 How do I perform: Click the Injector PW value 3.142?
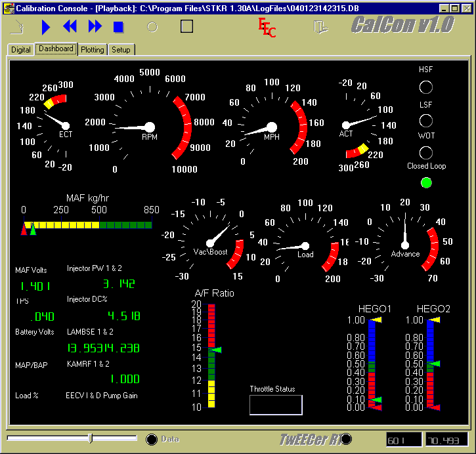point(119,284)
